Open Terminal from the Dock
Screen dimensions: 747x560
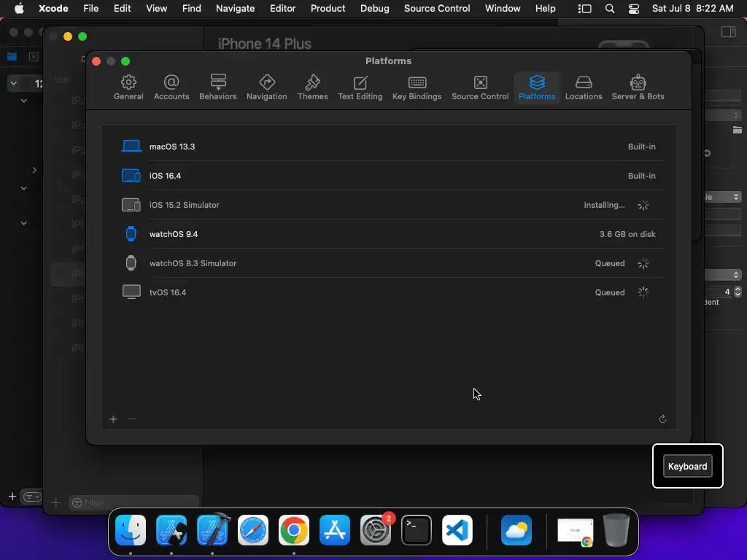click(417, 530)
